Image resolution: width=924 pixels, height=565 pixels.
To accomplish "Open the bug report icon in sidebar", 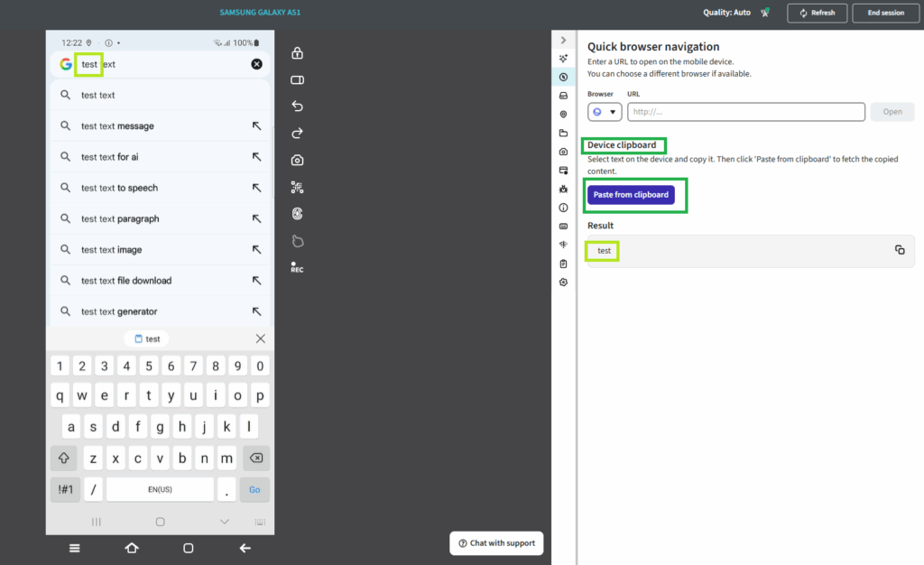I will [563, 189].
